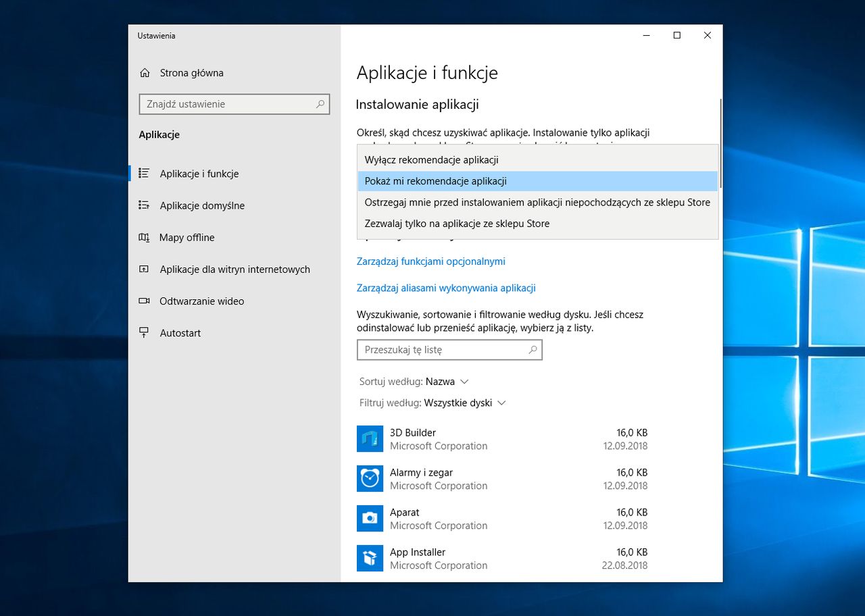This screenshot has width=865, height=616.
Task: Go to Autostart settings page
Action: [x=180, y=333]
